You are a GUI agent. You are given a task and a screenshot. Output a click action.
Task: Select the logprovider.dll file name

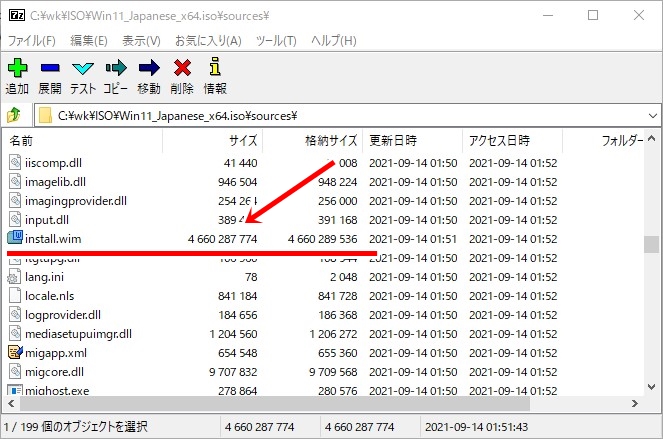click(63, 315)
